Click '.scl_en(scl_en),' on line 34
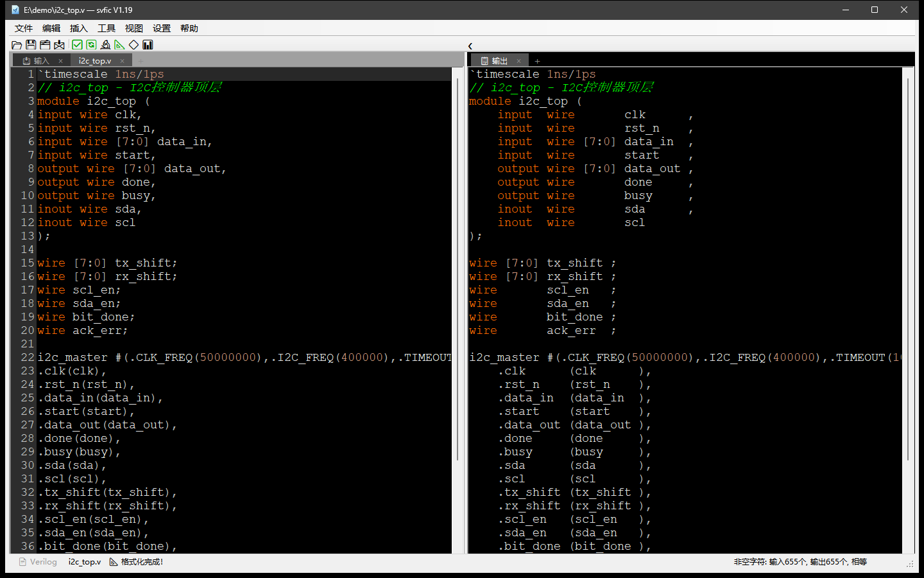924x578 pixels. [94, 520]
